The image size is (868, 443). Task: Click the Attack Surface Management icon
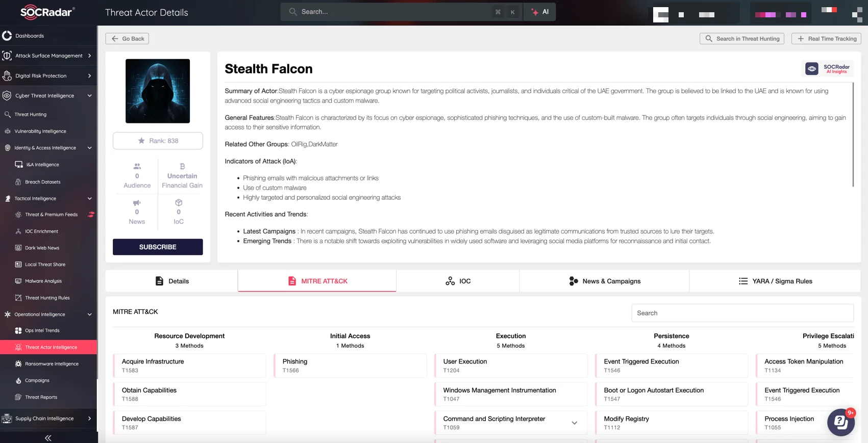tap(7, 56)
